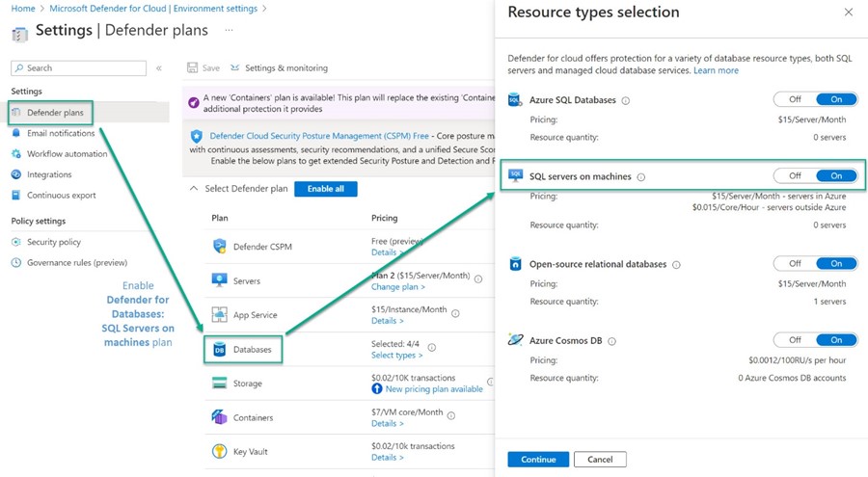The image size is (868, 477).
Task: Click the Key Vault plan icon
Action: pos(219,451)
